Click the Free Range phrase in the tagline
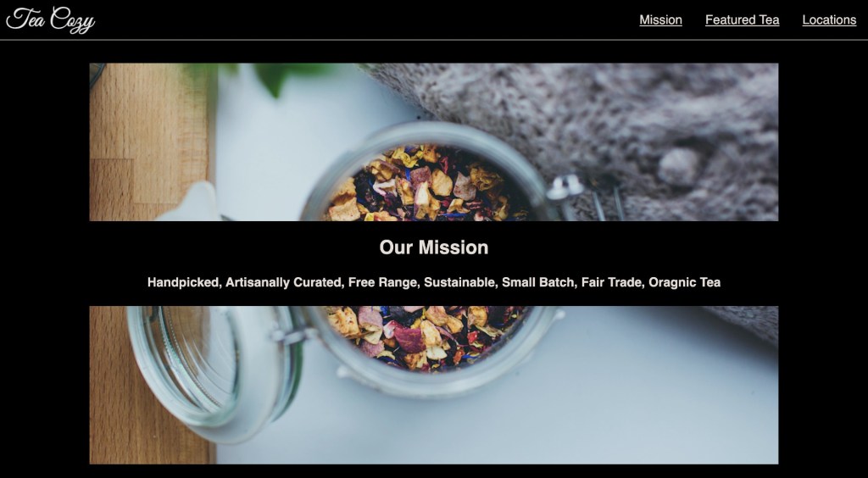 [x=384, y=282]
